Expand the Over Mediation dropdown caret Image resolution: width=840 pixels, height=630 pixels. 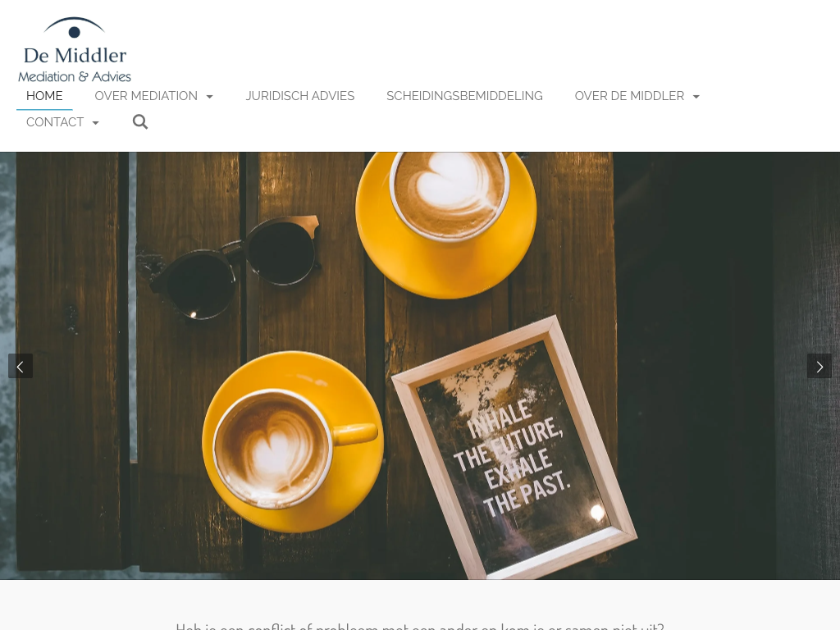pos(210,97)
